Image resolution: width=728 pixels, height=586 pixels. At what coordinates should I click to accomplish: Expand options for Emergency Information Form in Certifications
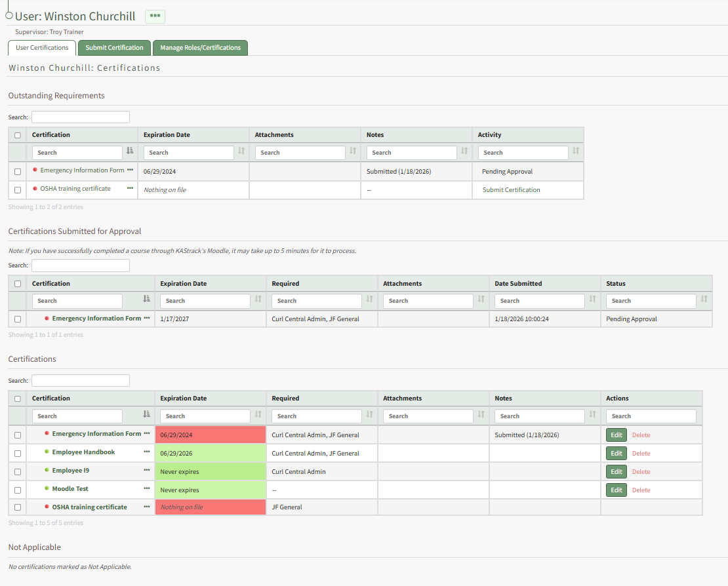147,434
